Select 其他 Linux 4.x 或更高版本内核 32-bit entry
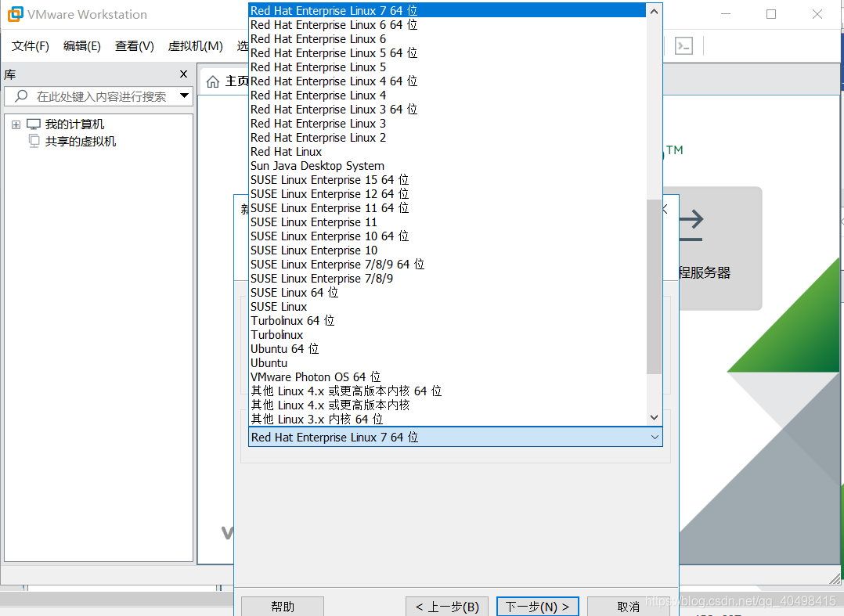 (447, 405)
